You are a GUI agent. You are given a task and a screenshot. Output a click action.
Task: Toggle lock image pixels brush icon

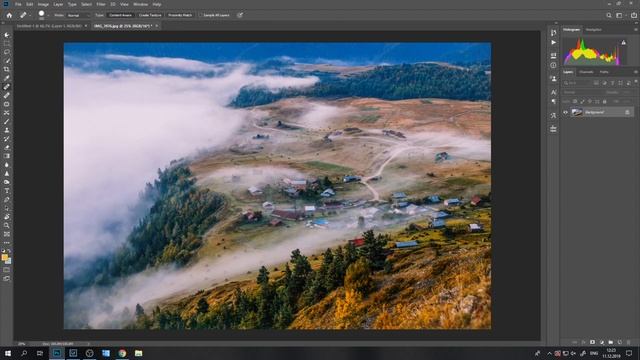582,101
